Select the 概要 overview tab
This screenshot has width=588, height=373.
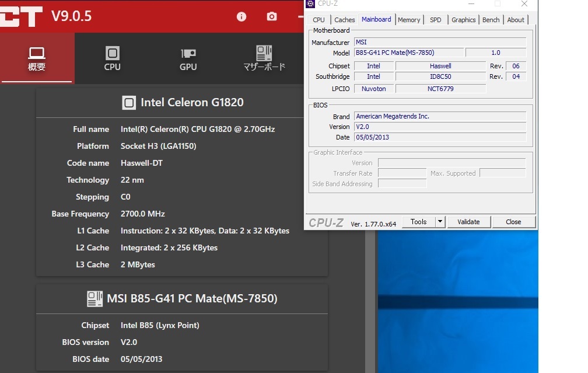(x=37, y=58)
